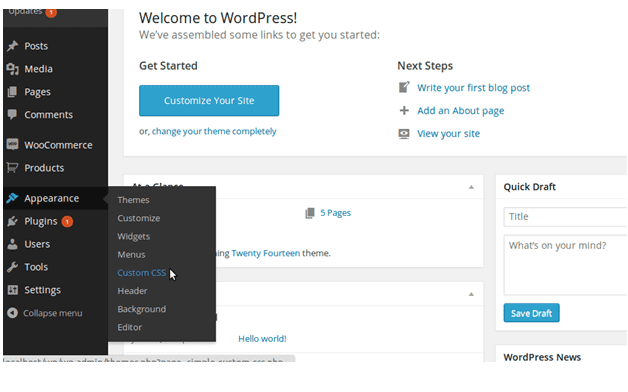Open View your site link
The image size is (628, 392).
pos(448,134)
